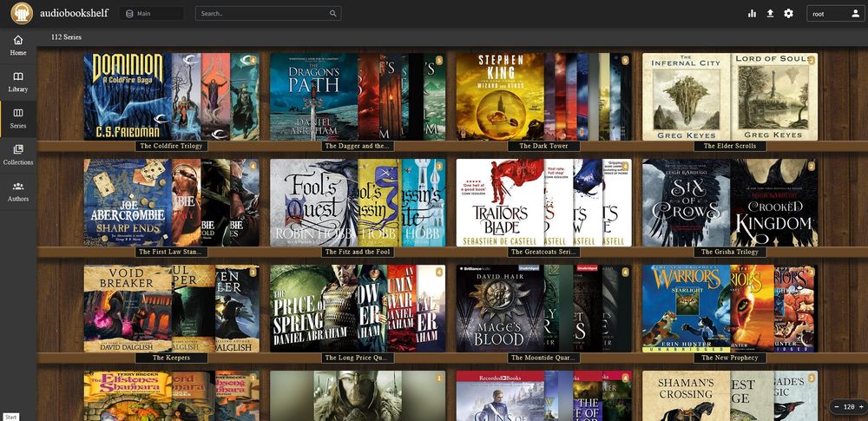868x421 pixels.
Task: Decrease cover size with minus button
Action: (838, 406)
